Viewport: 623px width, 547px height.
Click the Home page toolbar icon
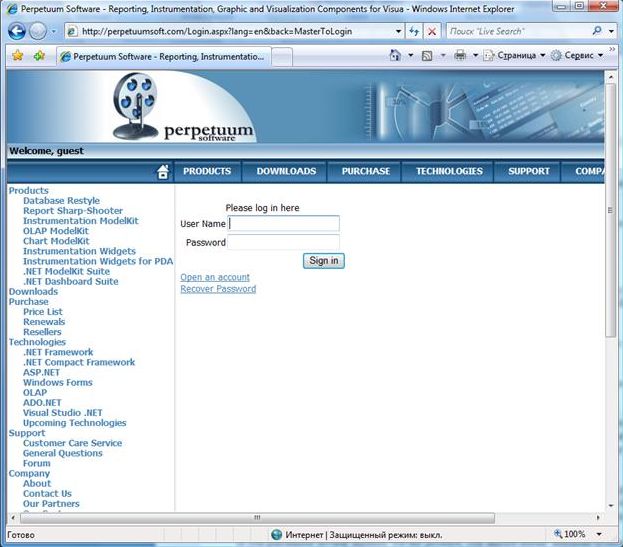pyautogui.click(x=395, y=55)
